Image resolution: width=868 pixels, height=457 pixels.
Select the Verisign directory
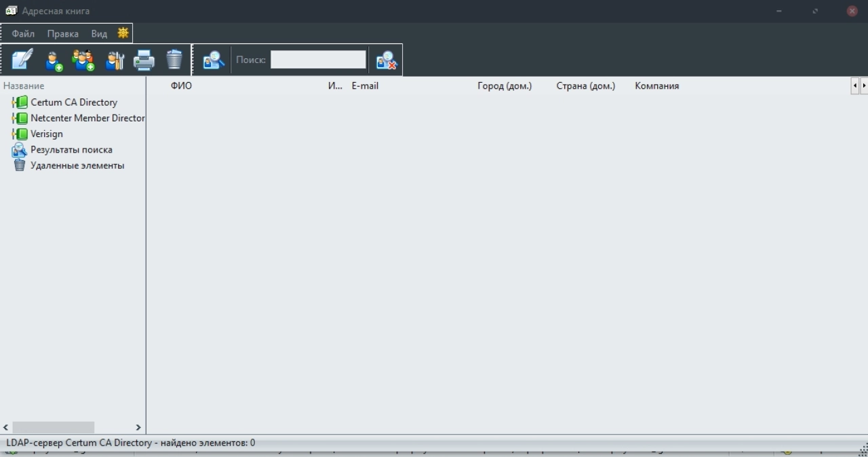coord(46,134)
